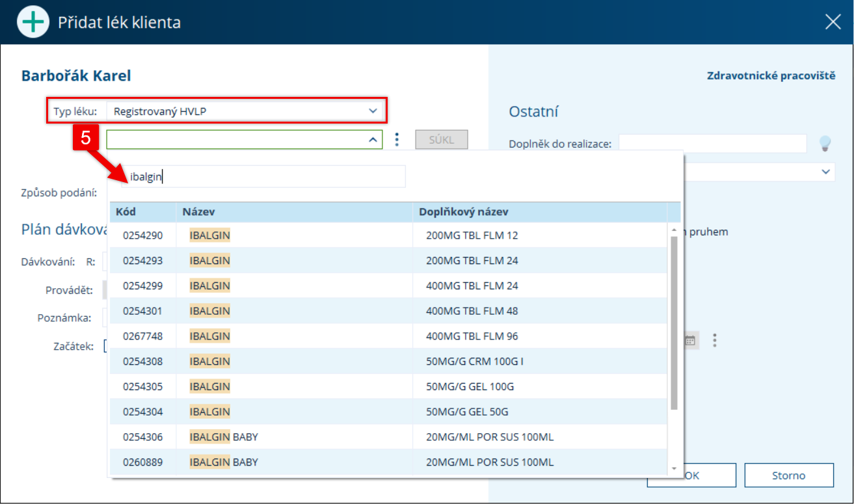Click code 0254301 cell
Image resolution: width=854 pixels, height=504 pixels.
[x=143, y=311]
